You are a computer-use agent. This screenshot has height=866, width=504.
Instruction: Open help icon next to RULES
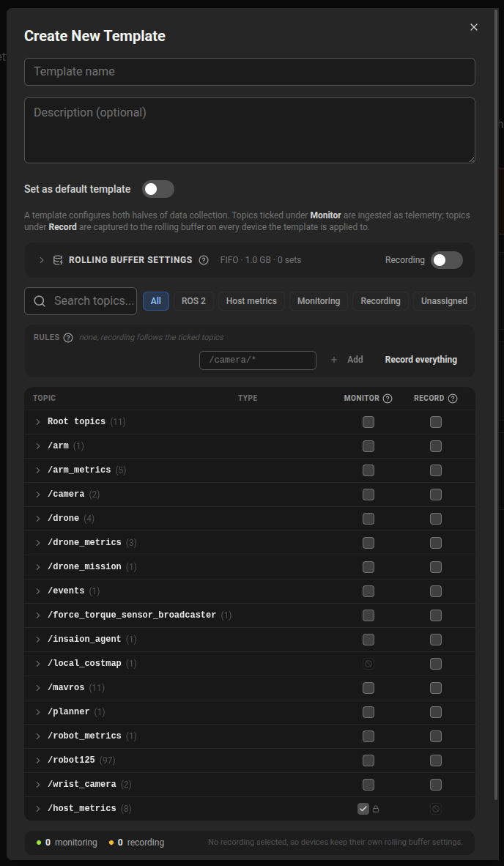coord(68,338)
